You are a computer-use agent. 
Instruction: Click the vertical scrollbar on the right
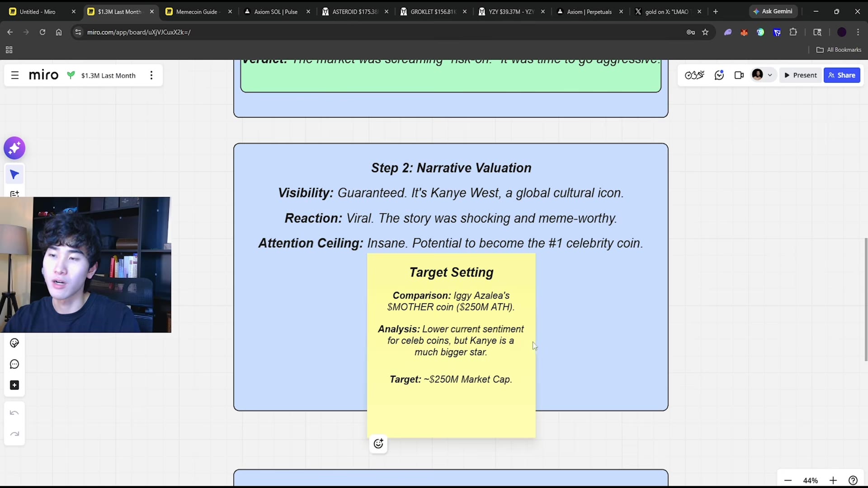coord(866,299)
